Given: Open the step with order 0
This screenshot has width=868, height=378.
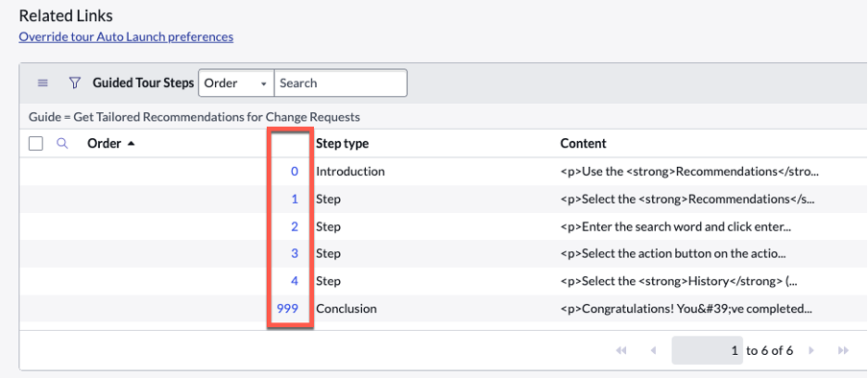Looking at the screenshot, I should [x=295, y=172].
